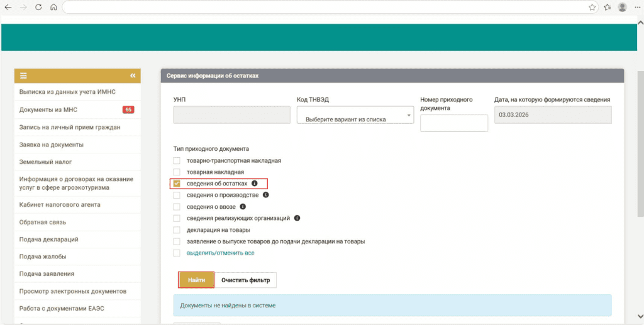Viewport: 644px width, 325px height.
Task: Open Выписка из данных учета ИМНС
Action: [x=77, y=92]
